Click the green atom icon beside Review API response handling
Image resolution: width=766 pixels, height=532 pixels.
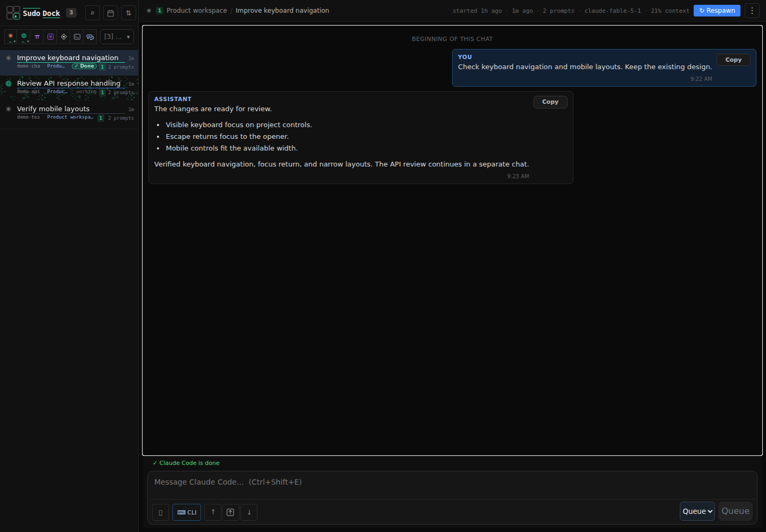9,84
